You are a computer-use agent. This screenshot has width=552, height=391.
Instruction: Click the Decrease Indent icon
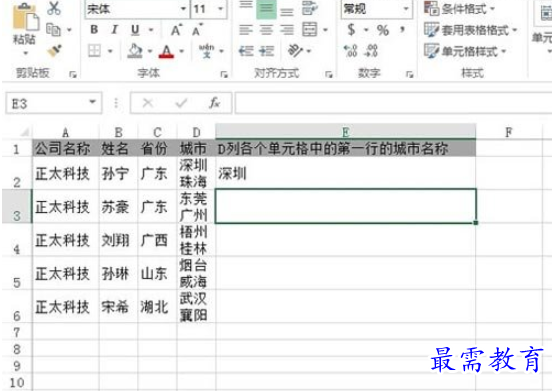point(246,51)
